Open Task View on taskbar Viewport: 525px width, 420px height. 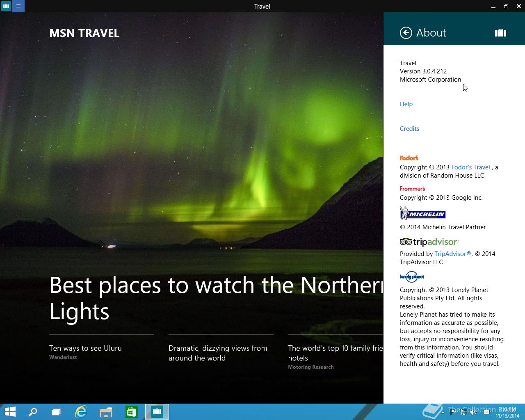click(x=56, y=412)
